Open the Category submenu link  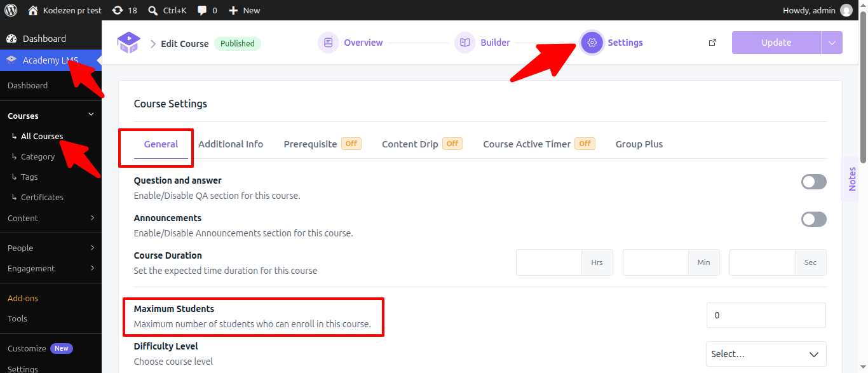click(37, 156)
